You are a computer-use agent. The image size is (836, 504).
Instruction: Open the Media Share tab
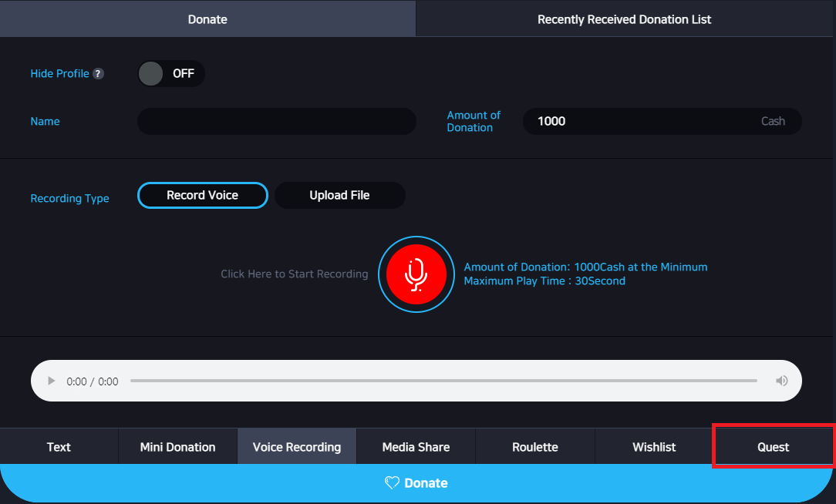(416, 446)
